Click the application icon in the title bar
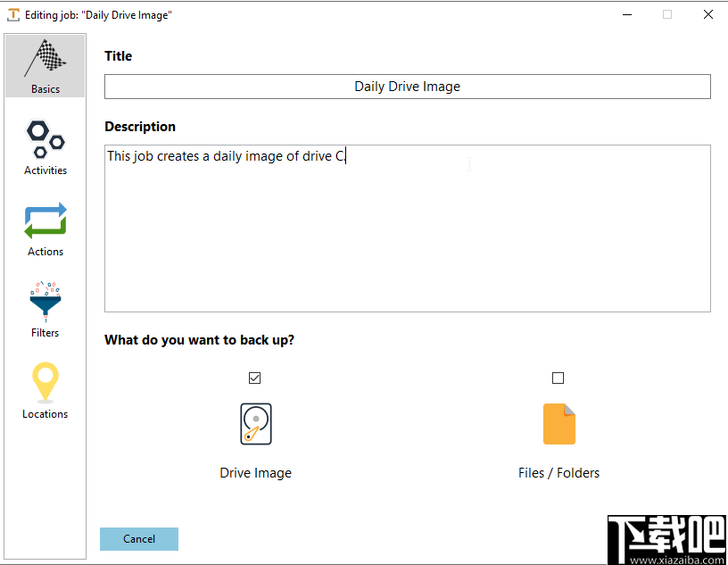The image size is (728, 565). pos(12,14)
